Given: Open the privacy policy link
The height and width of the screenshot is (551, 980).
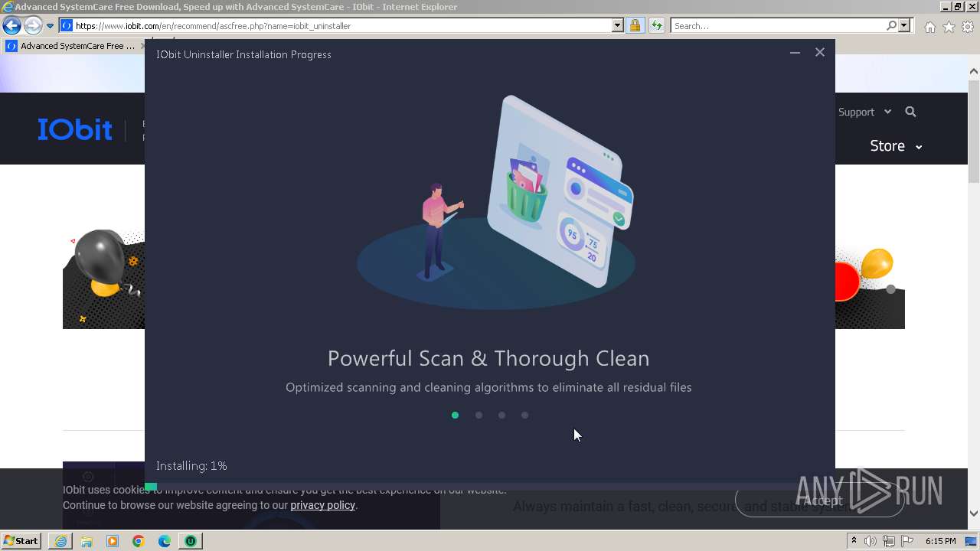Looking at the screenshot, I should 322,505.
